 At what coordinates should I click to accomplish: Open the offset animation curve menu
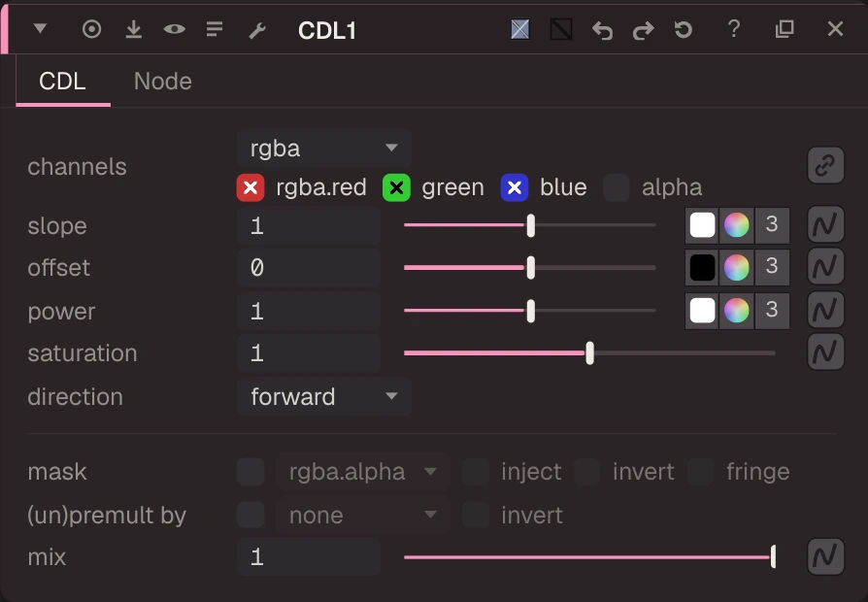point(825,266)
